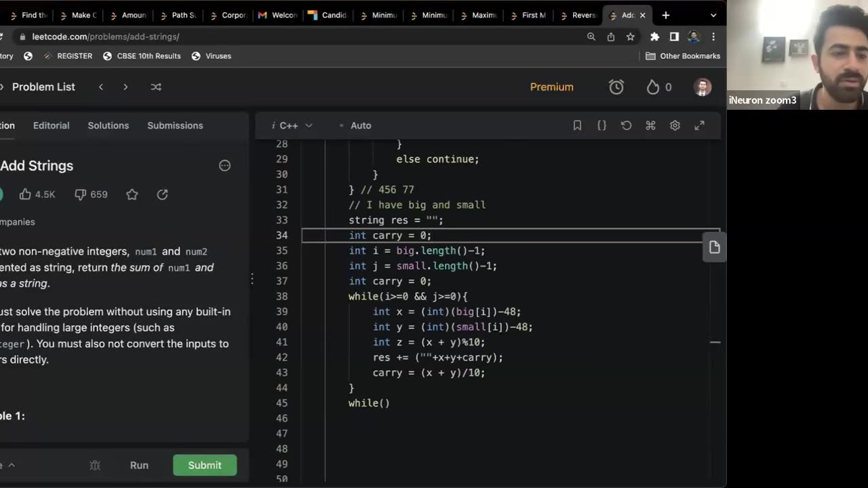Close the active Add Strings browser tab
Image resolution: width=868 pixels, height=488 pixels.
(x=642, y=15)
